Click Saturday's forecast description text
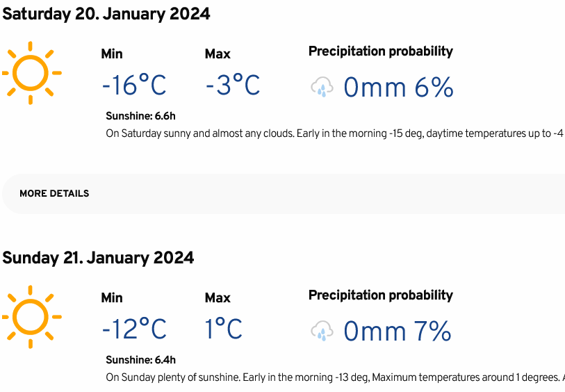 335,133
